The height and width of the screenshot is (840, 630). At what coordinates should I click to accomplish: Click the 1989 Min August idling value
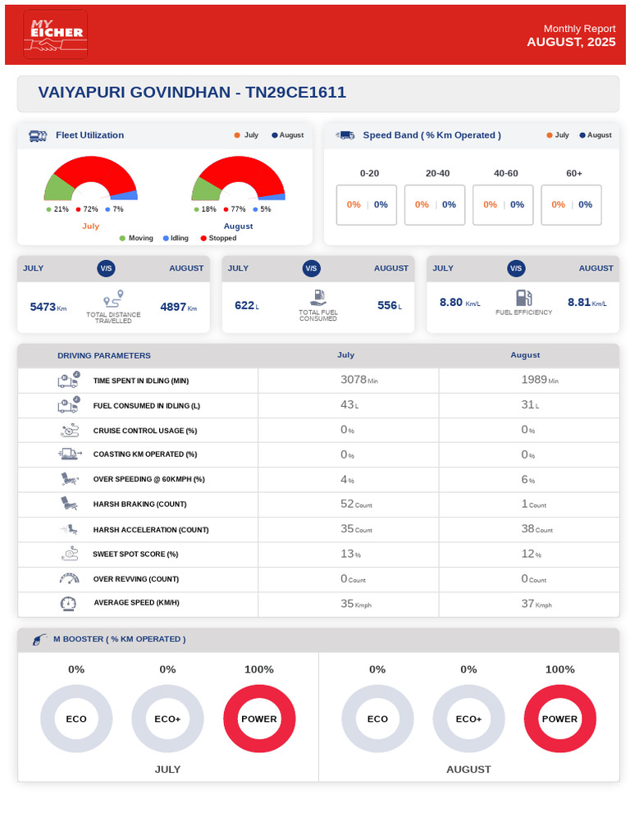(540, 380)
